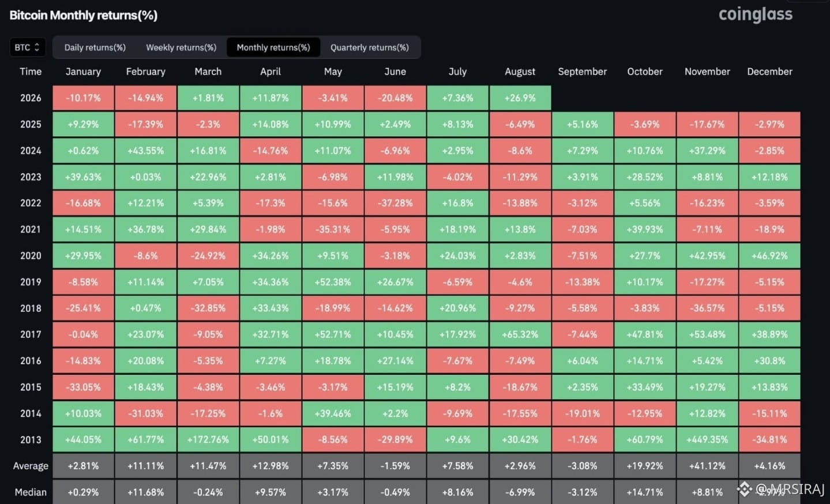Click the +172.76% March 2013 cell

[208, 440]
